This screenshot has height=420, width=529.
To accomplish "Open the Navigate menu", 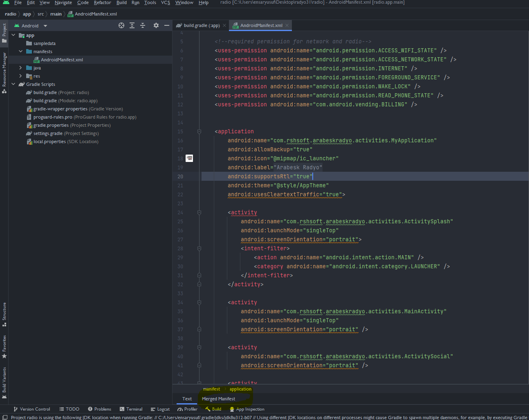I will tap(63, 2).
